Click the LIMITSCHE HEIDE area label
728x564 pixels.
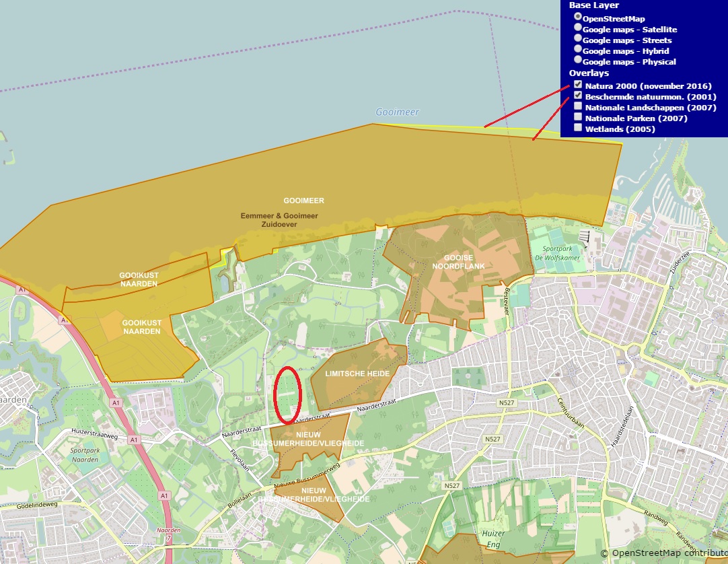[x=357, y=374]
